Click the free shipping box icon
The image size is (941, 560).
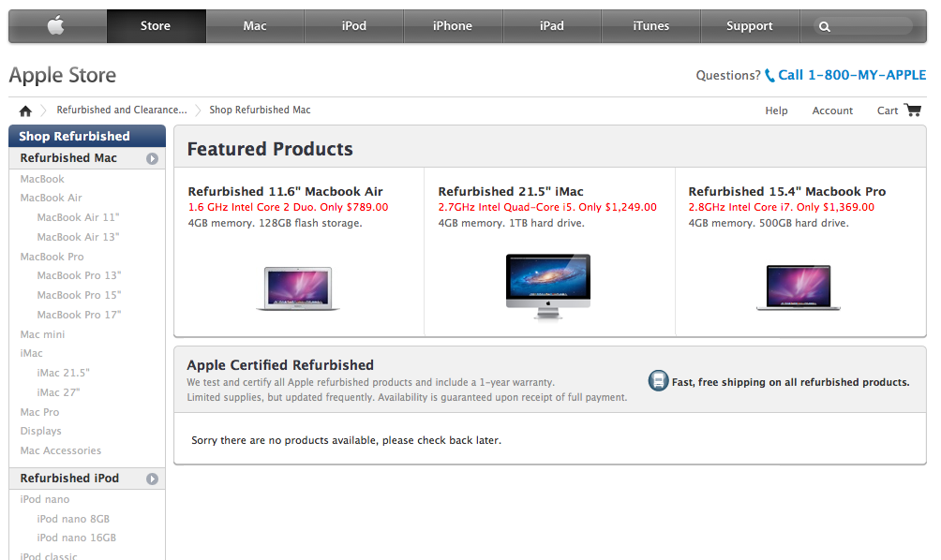click(658, 381)
